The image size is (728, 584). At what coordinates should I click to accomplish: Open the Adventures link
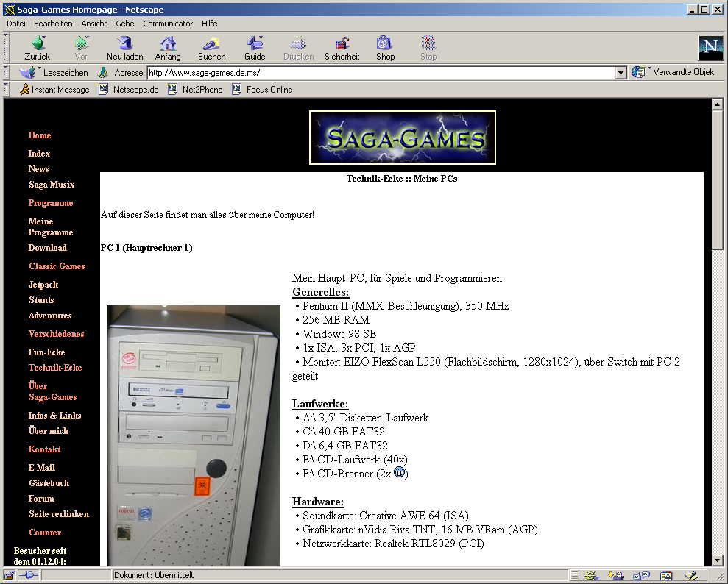50,316
